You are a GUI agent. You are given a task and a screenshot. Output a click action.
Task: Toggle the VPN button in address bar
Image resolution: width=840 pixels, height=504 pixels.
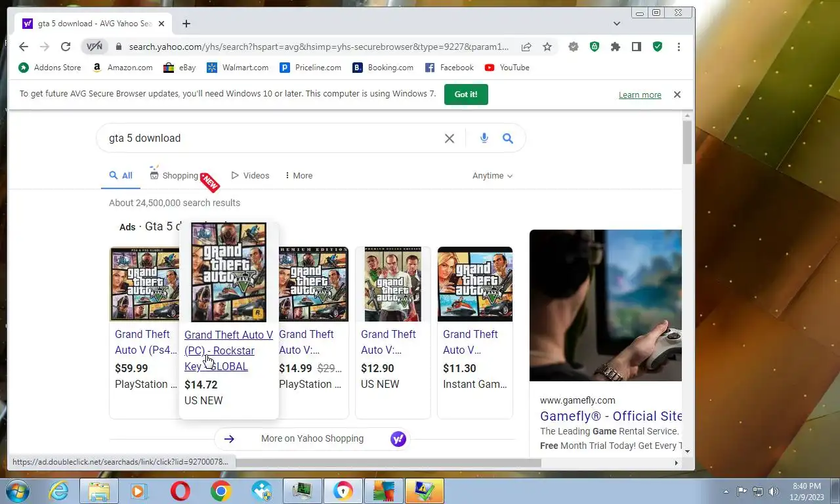click(94, 47)
